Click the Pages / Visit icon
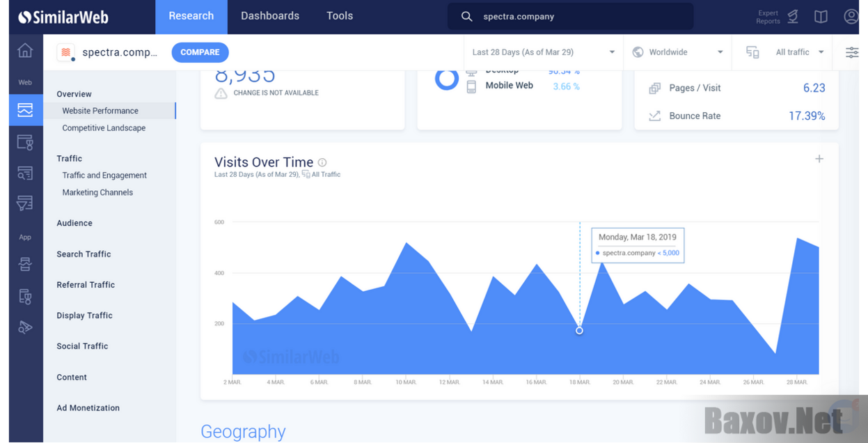The image size is (868, 443). (x=654, y=88)
